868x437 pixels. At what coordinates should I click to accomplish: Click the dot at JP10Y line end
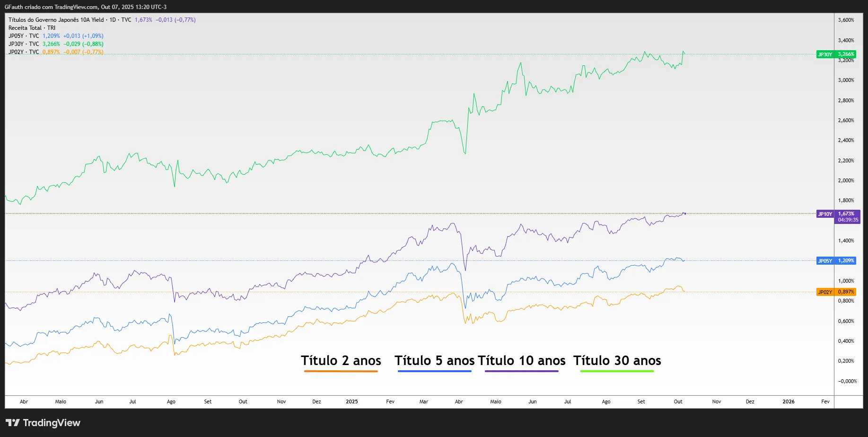tap(685, 214)
